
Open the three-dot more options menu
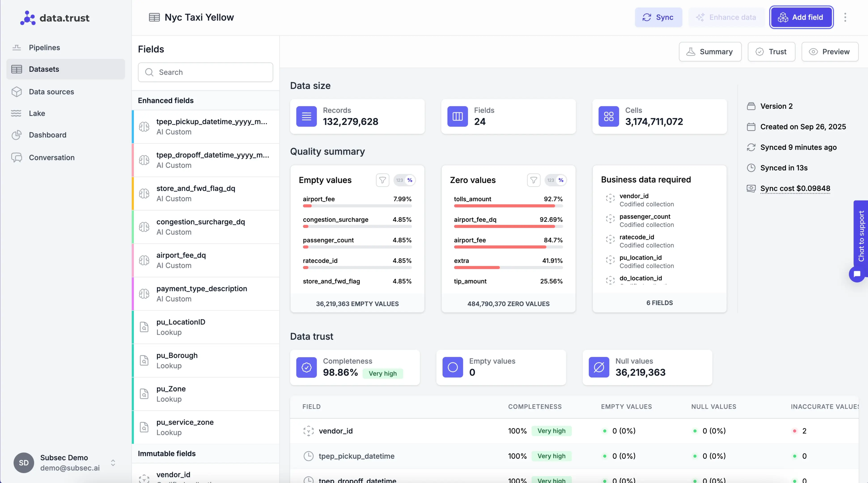[x=845, y=17]
